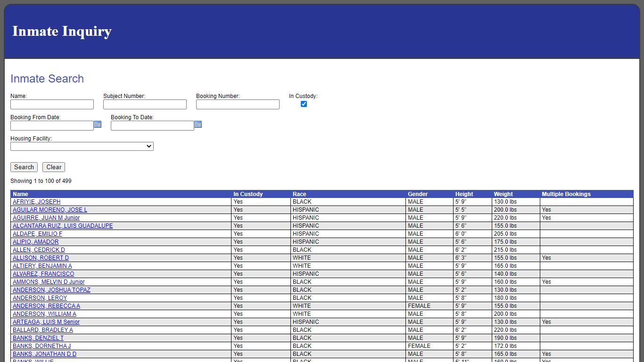
Task: Click FEMALE in ANDERSON, REBECCA A row
Action: [419, 306]
